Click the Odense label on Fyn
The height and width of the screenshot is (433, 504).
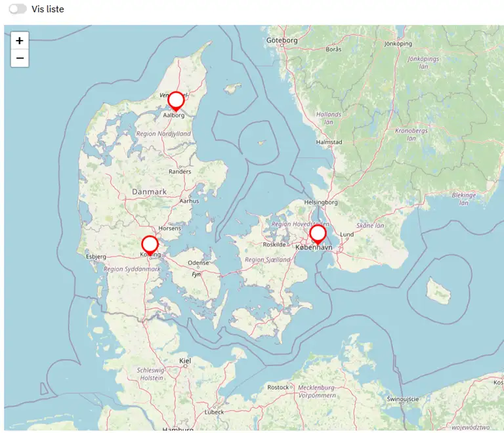[198, 262]
